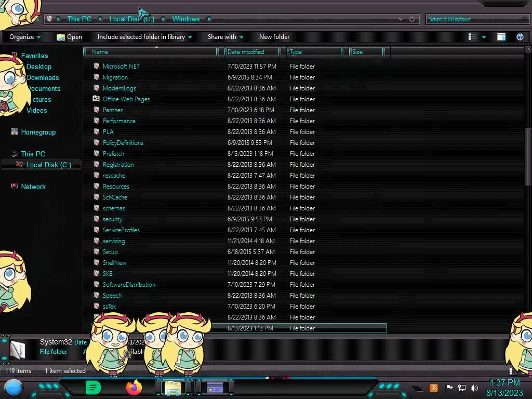The image size is (532, 399).
Task: Focus the Search Windows field
Action: click(x=477, y=19)
